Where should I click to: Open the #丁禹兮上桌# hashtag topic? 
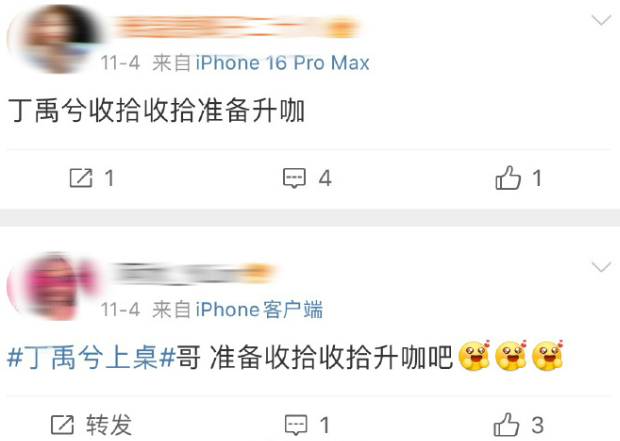(x=91, y=358)
